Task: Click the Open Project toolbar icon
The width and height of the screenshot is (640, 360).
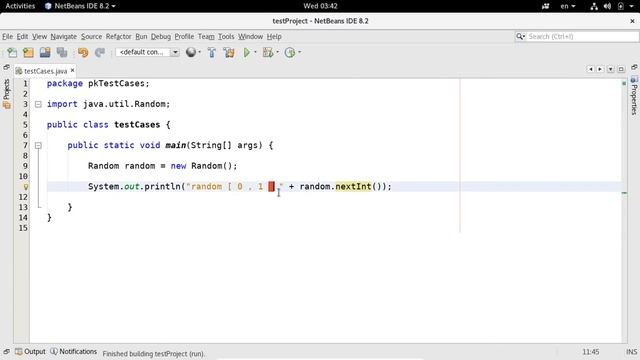Action: tap(45, 52)
